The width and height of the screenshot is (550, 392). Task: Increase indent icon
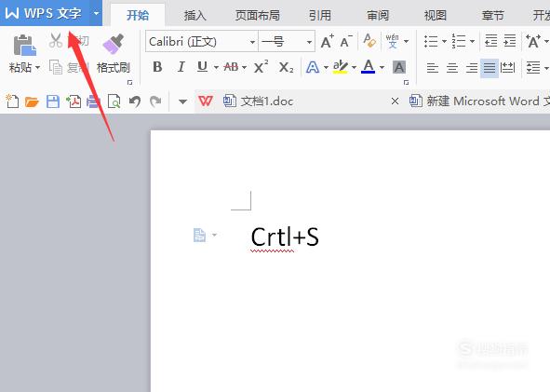tap(510, 41)
